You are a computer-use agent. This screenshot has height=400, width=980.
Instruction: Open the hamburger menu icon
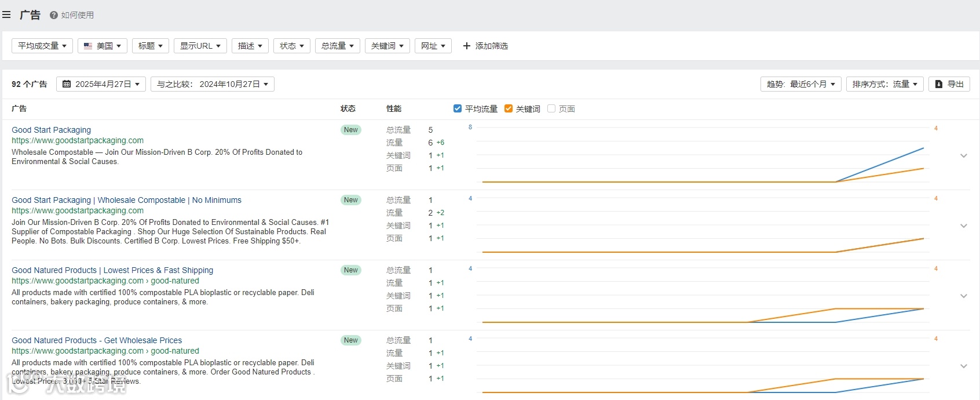pos(6,14)
